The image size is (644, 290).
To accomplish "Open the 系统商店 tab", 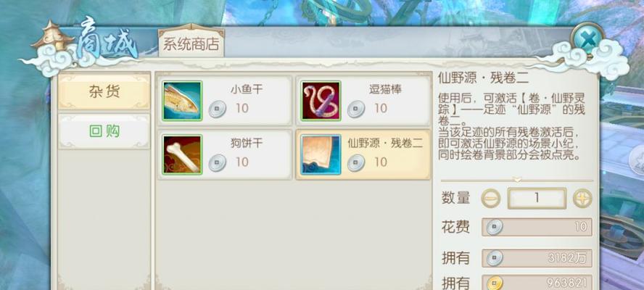I will (191, 43).
